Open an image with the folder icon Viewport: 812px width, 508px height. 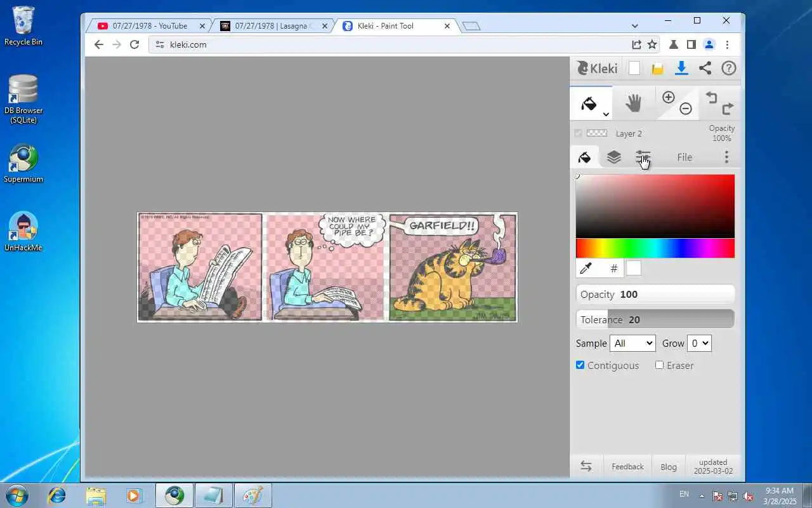pos(658,69)
